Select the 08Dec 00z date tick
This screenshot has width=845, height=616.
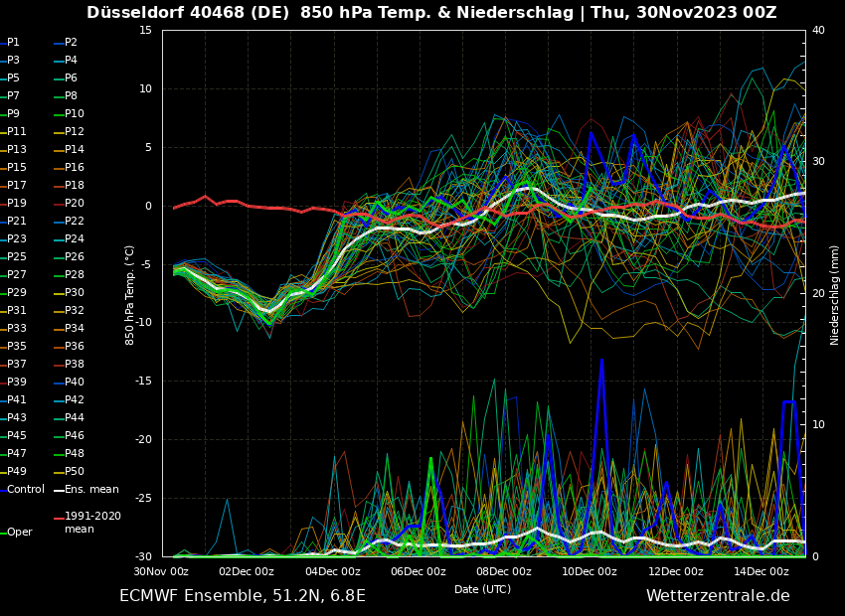[x=504, y=571]
